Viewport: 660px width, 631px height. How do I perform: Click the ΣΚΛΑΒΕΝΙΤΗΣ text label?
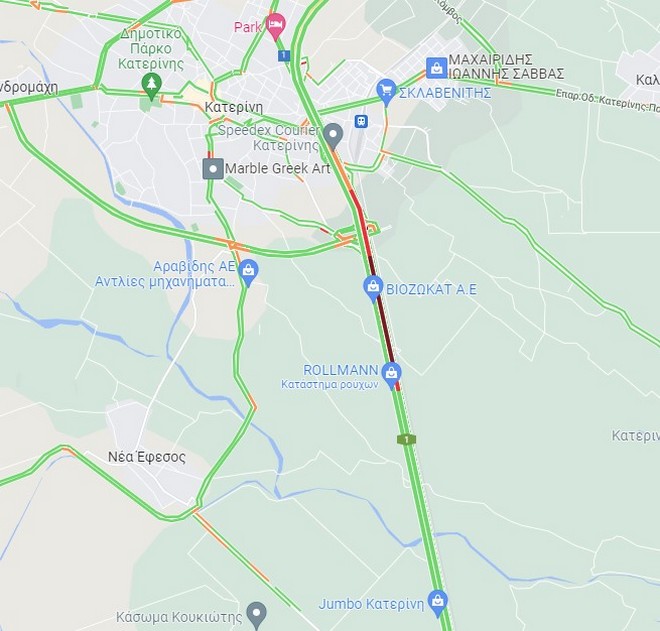point(445,93)
